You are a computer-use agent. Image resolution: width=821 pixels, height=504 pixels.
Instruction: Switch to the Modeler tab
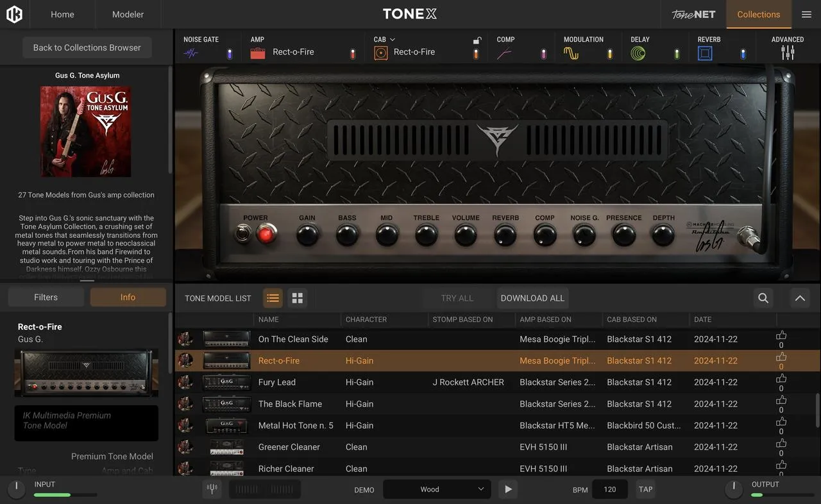coord(128,14)
